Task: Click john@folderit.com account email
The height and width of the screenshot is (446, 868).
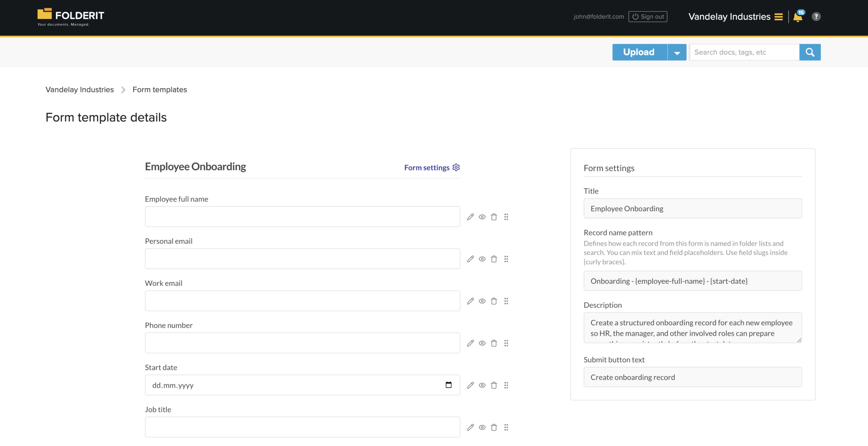Action: pos(598,17)
